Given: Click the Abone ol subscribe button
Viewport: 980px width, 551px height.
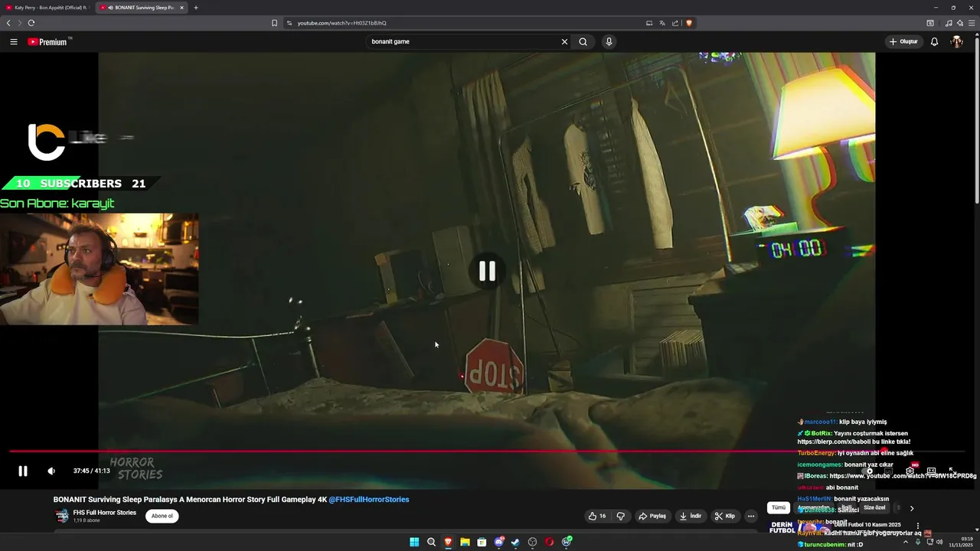Looking at the screenshot, I should tap(162, 516).
